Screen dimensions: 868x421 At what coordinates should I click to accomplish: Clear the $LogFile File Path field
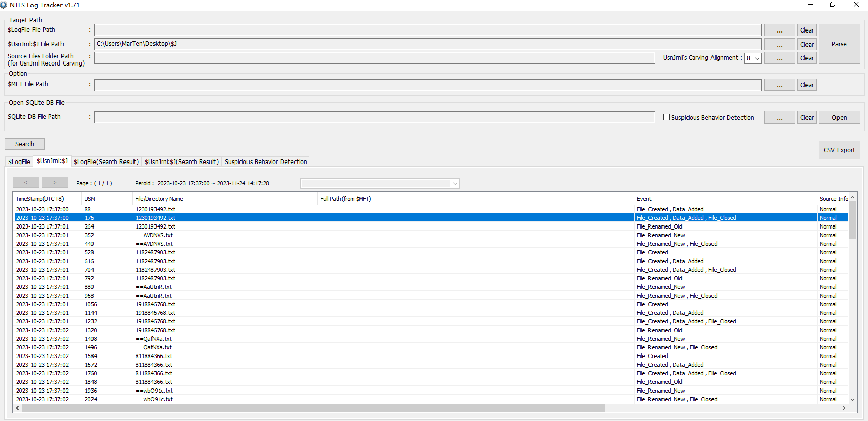807,30
